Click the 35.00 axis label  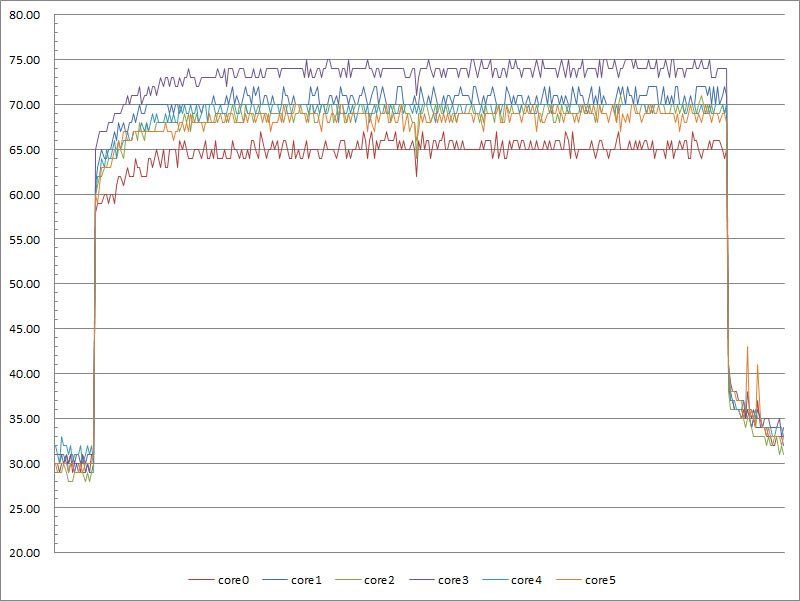click(24, 419)
